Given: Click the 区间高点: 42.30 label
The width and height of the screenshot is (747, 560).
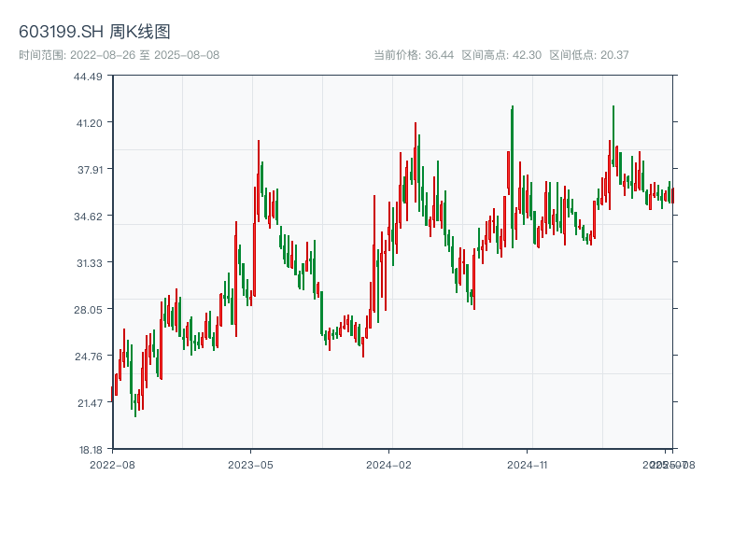Looking at the screenshot, I should tap(501, 55).
